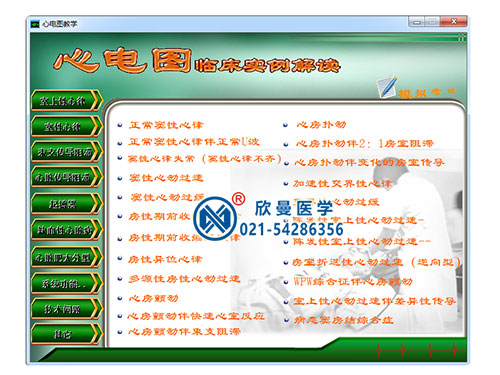Click the 心电图教学 title bar app icon
Screen dimensions: 500x375
click(35, 24)
